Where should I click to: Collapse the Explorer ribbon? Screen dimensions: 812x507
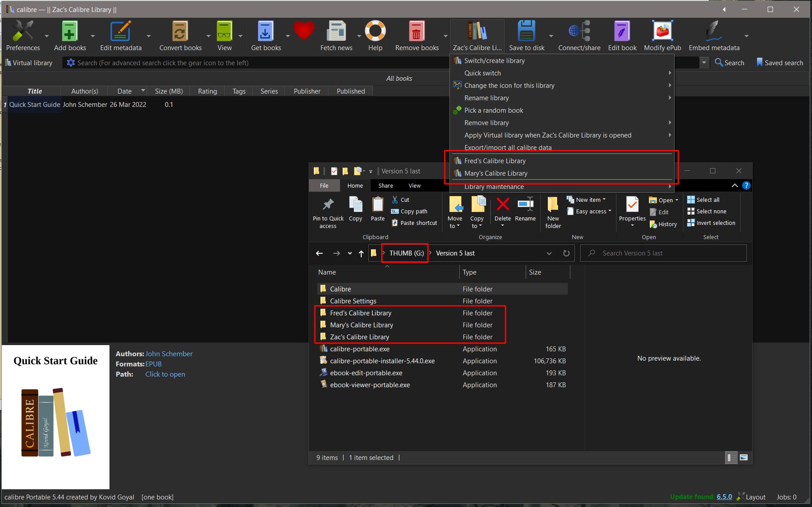[734, 186]
